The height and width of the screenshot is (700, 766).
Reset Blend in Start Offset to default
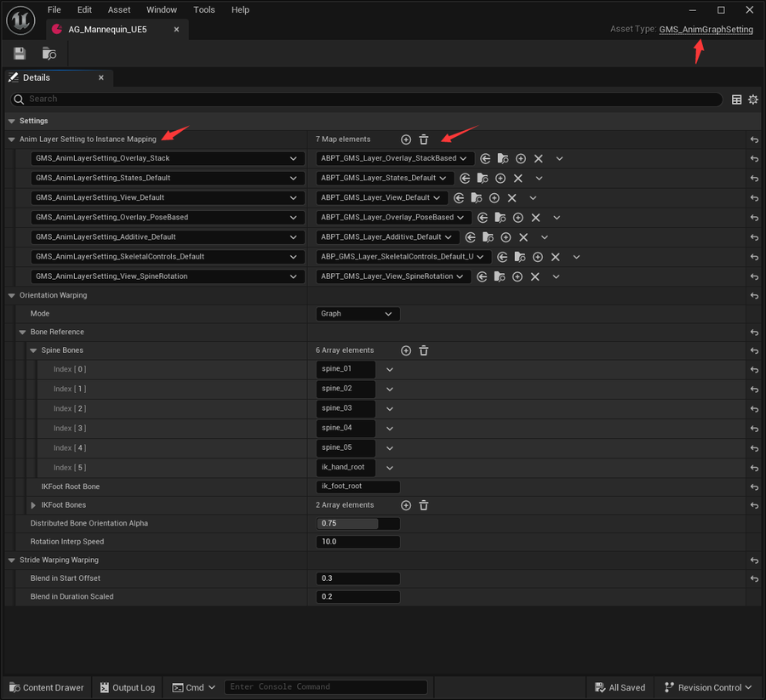[754, 578]
